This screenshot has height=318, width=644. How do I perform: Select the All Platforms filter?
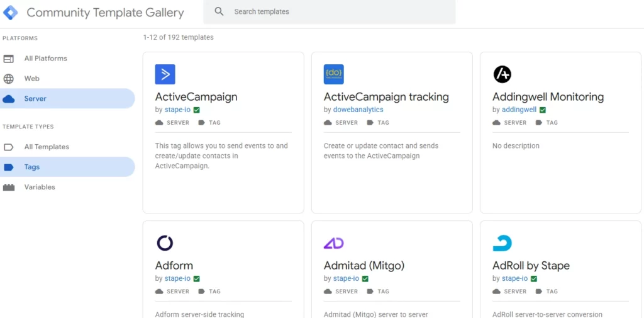click(x=67, y=59)
